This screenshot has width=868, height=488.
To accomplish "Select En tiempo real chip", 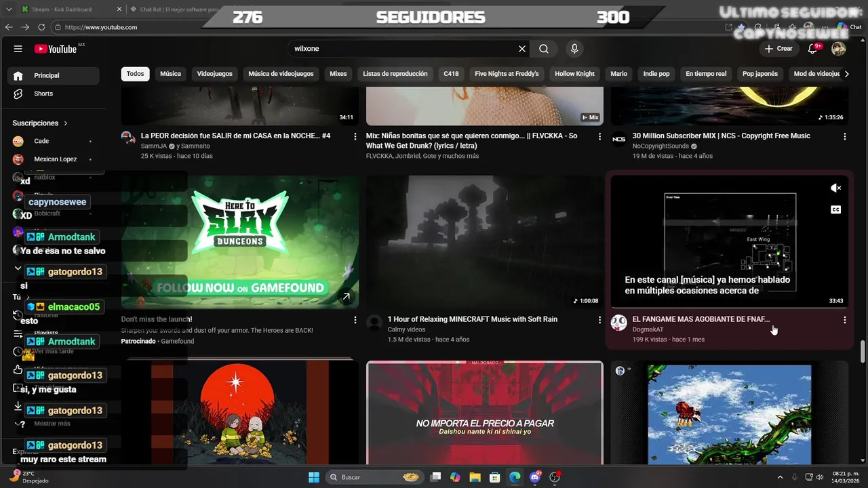I will [x=706, y=74].
